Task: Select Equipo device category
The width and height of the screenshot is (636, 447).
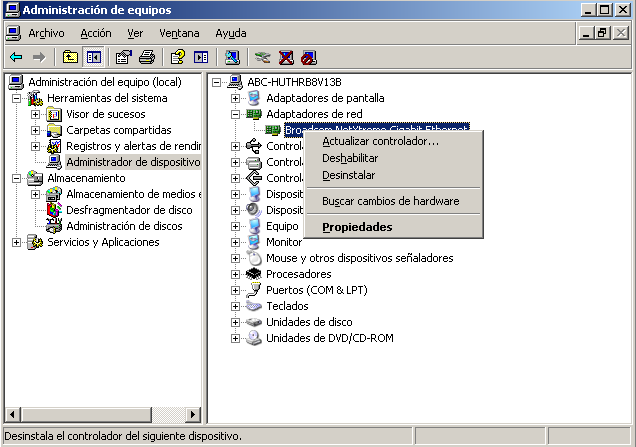Action: coord(282,226)
